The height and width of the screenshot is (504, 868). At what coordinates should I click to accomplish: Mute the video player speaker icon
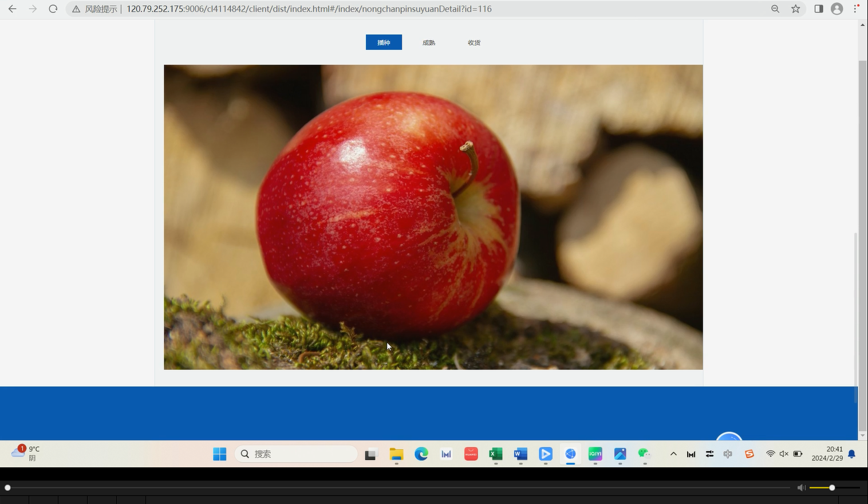pos(801,488)
